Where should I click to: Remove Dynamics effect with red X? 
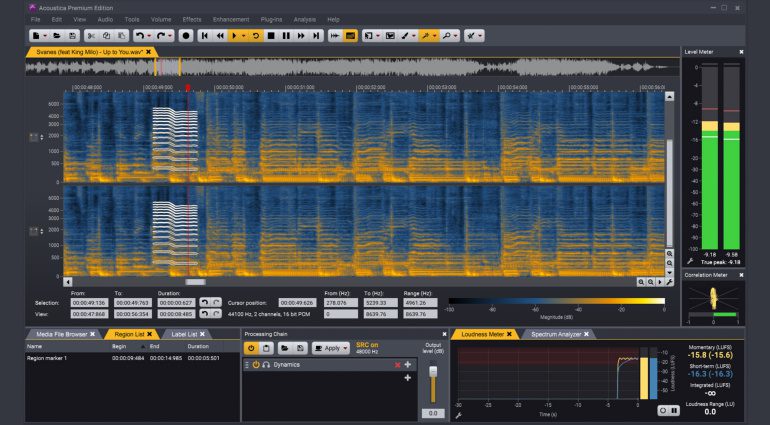(x=398, y=365)
